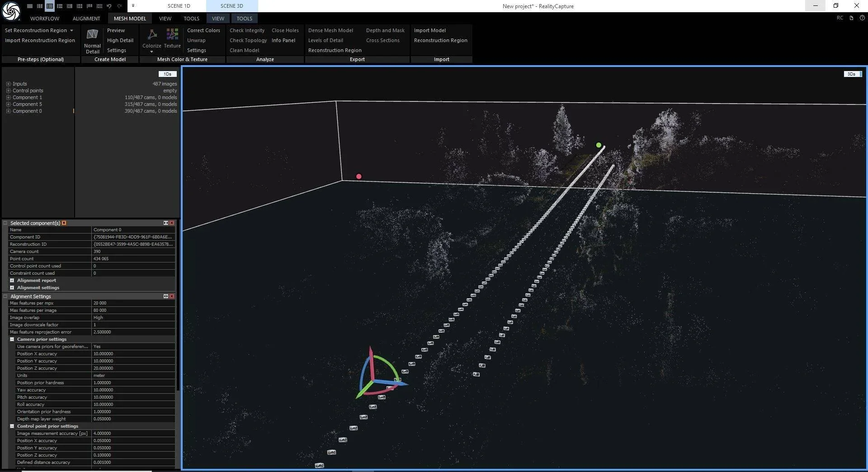Collapse the Camera prior settings section
This screenshot has height=472, width=868.
[x=12, y=339]
